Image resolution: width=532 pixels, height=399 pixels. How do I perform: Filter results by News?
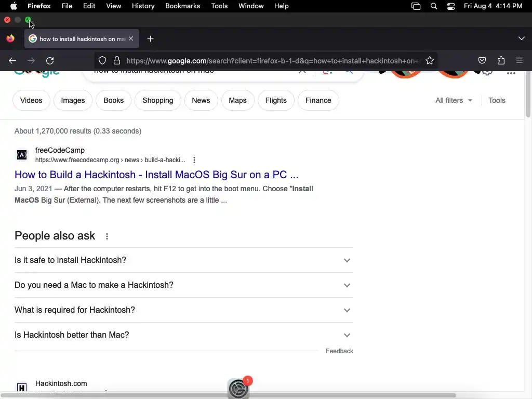coord(201,100)
